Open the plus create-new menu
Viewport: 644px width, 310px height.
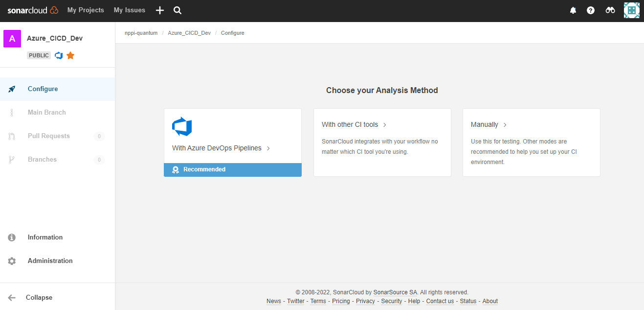[x=160, y=10]
